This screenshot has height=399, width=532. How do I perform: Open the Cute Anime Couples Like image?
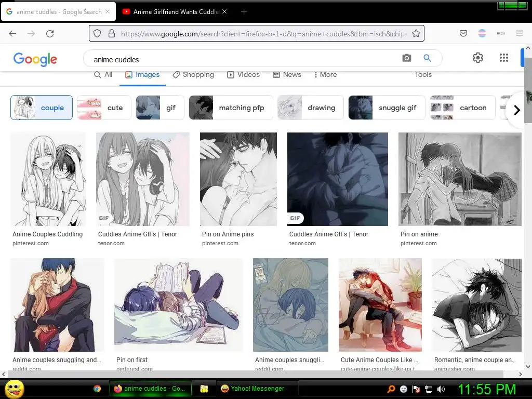380,305
